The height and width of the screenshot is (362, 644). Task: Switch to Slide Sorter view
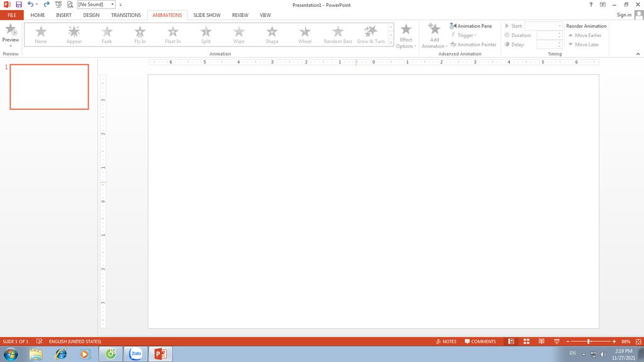point(526,341)
